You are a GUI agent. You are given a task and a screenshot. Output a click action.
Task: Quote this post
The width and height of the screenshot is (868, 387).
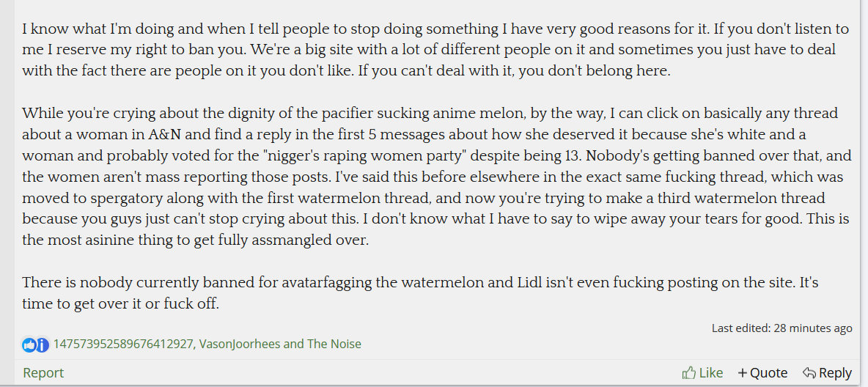tap(762, 373)
